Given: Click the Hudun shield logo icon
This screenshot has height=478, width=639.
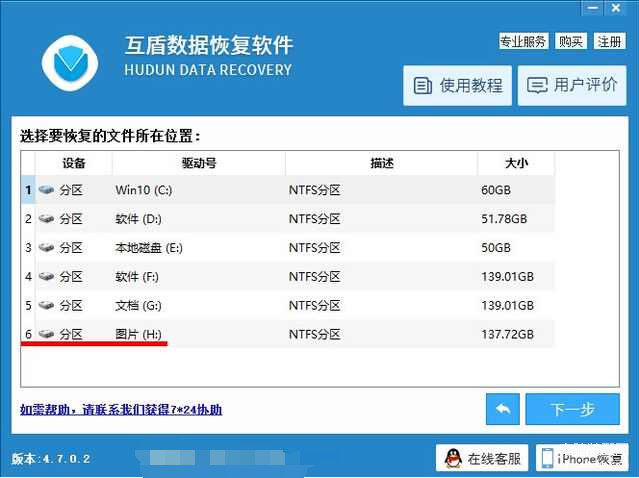Looking at the screenshot, I should [70, 63].
